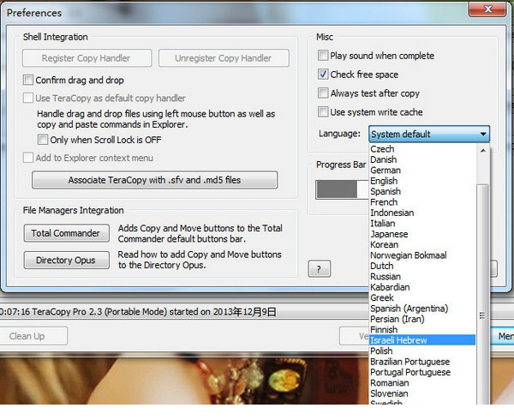Click the Total Commander button

[67, 233]
